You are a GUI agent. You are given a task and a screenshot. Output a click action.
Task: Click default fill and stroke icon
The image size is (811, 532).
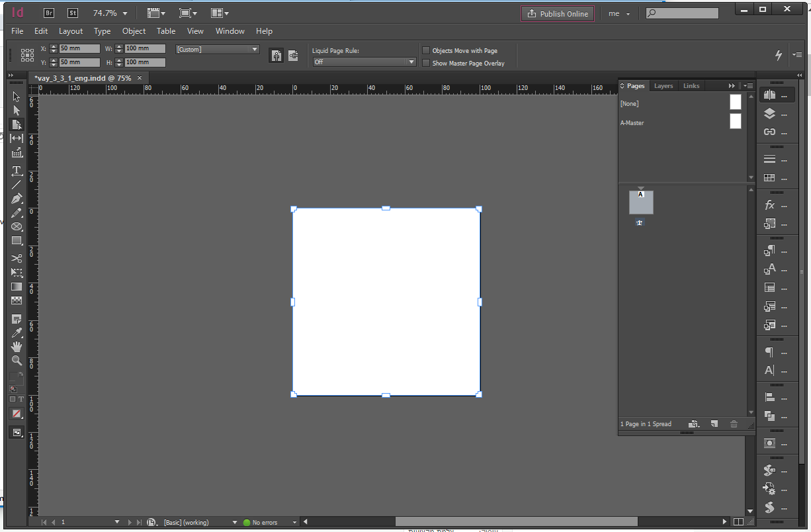point(13,389)
